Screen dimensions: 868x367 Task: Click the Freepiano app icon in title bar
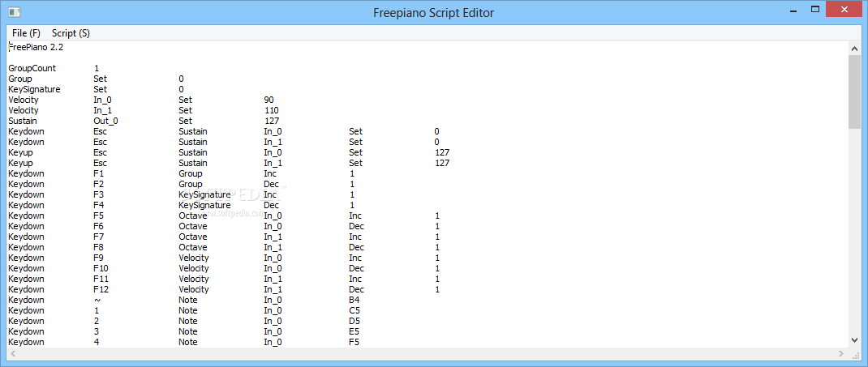point(15,11)
